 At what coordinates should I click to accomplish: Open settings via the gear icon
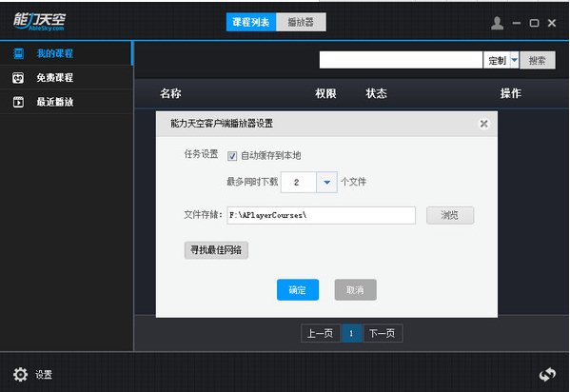20,374
